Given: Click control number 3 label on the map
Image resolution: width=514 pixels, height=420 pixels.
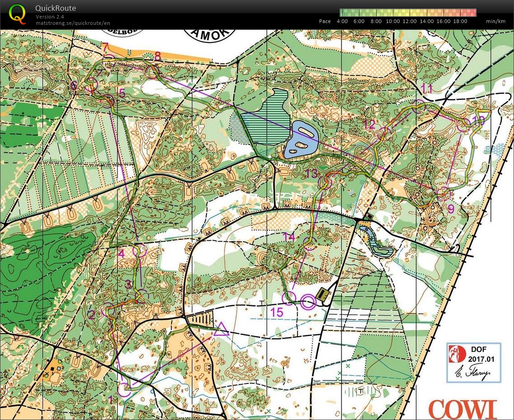Looking at the screenshot, I should click(x=128, y=284).
